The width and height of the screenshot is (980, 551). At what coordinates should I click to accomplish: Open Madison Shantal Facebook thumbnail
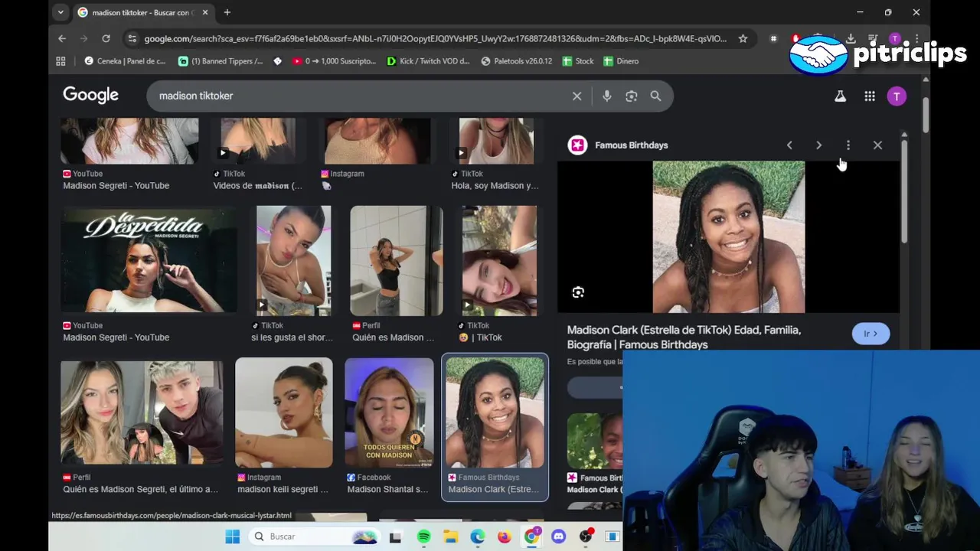[389, 412]
